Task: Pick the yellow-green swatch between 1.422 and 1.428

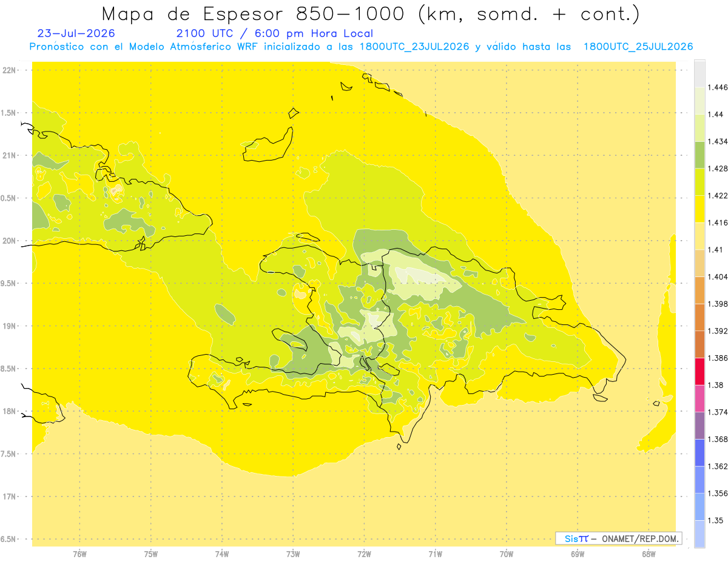Action: pos(699,182)
